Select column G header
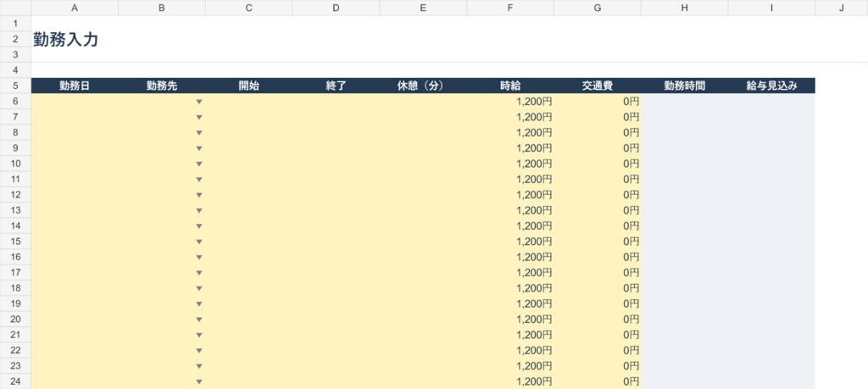868x389 pixels. pyautogui.click(x=598, y=8)
